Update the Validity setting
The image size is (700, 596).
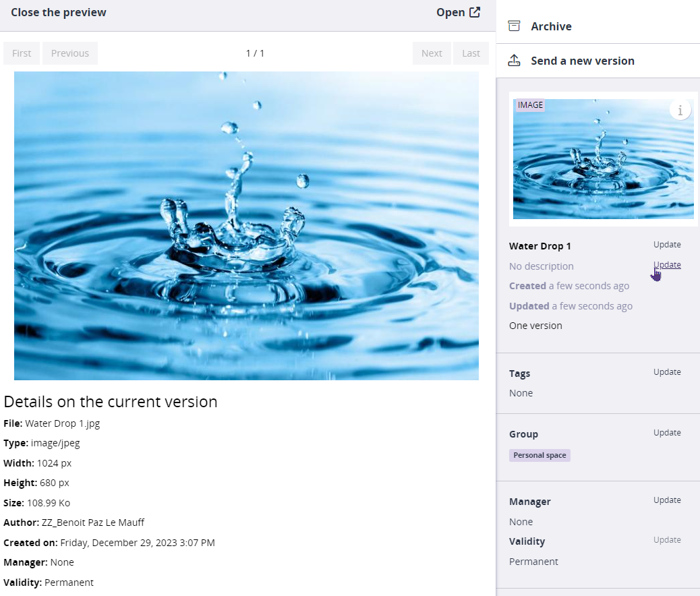(667, 540)
